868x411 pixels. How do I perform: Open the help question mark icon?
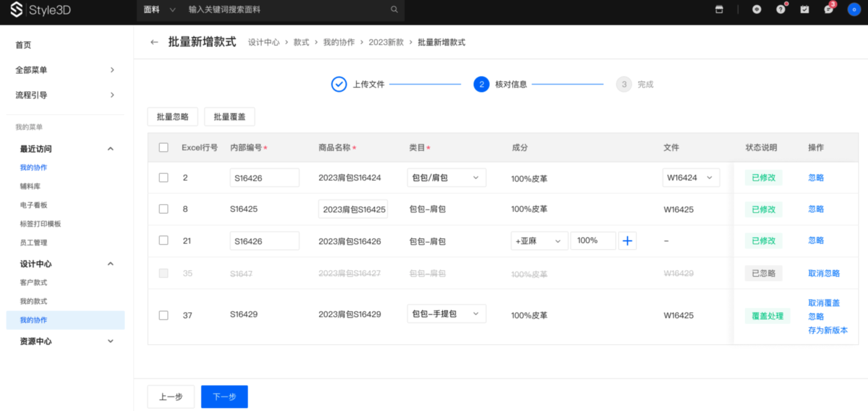point(781,10)
